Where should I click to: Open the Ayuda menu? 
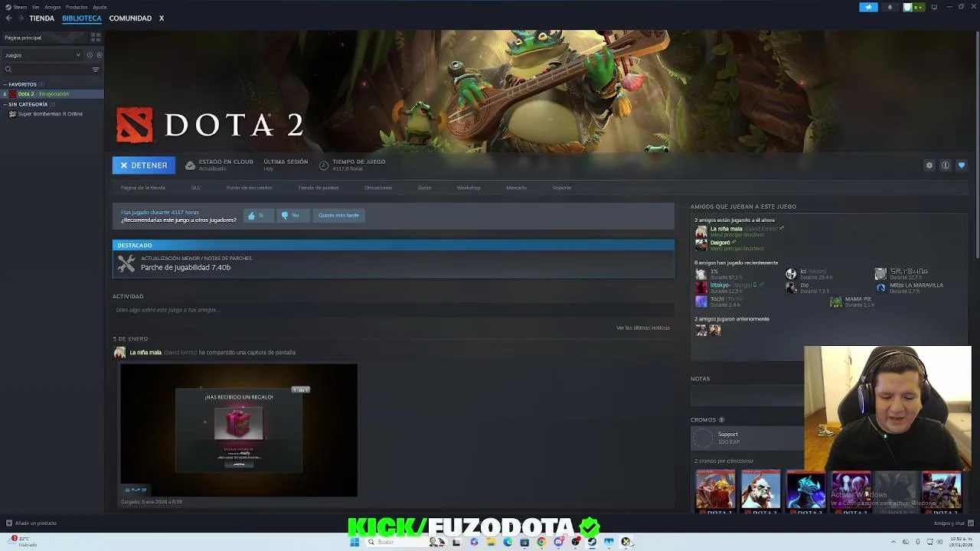(x=100, y=7)
